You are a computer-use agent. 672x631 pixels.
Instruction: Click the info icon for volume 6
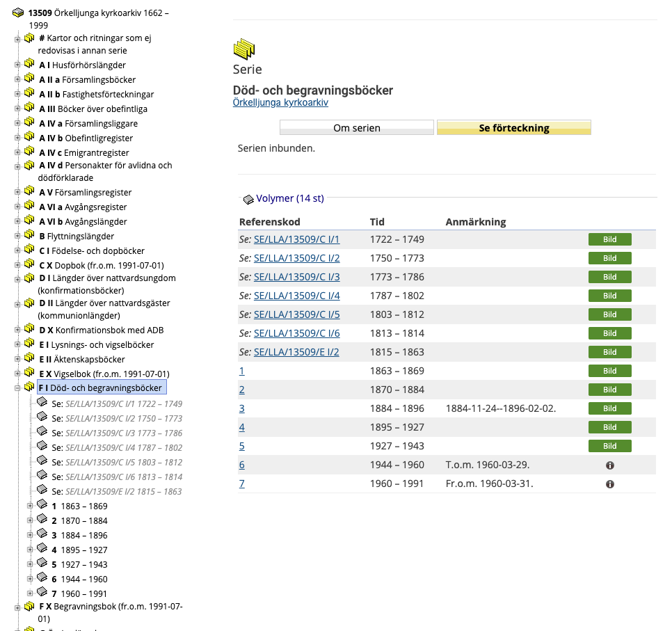coord(609,465)
